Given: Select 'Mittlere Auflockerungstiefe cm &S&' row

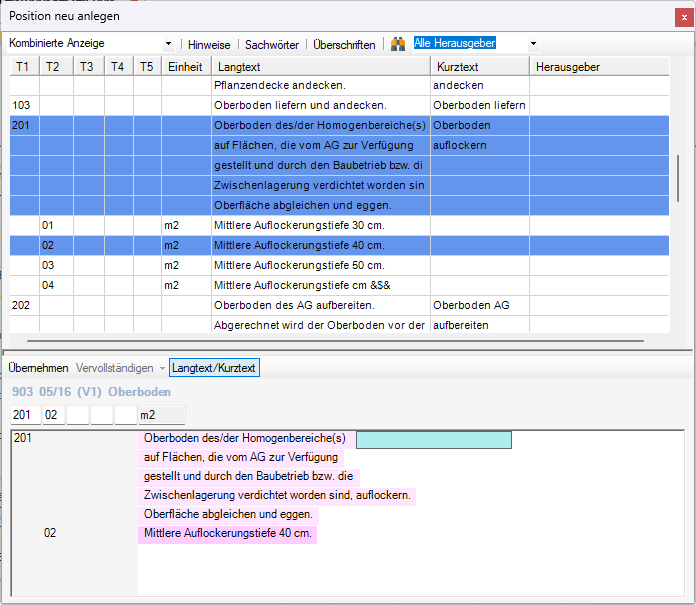Looking at the screenshot, I should [x=339, y=285].
